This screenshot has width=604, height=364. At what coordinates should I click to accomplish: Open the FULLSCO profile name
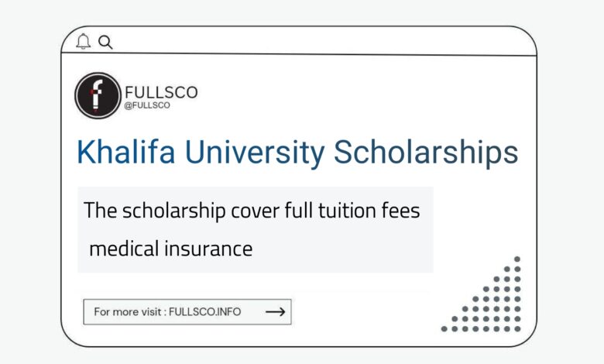click(x=161, y=92)
